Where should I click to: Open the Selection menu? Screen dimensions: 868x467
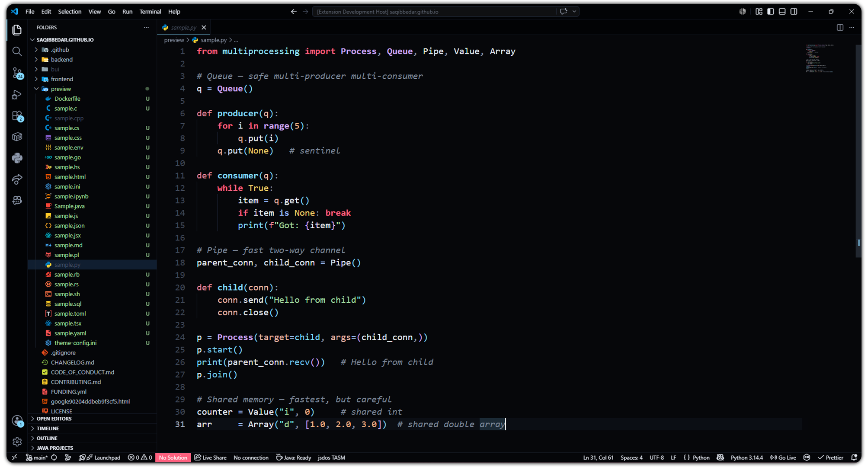coord(70,12)
